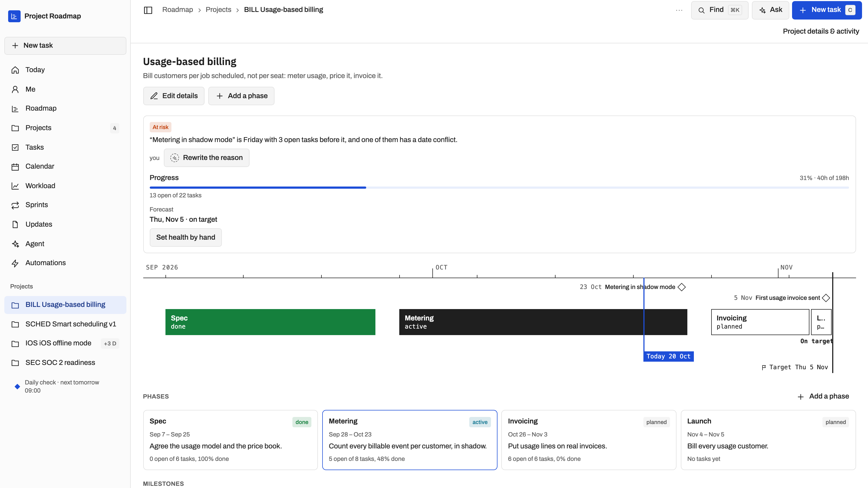Open Automations in the sidebar

[65, 263]
